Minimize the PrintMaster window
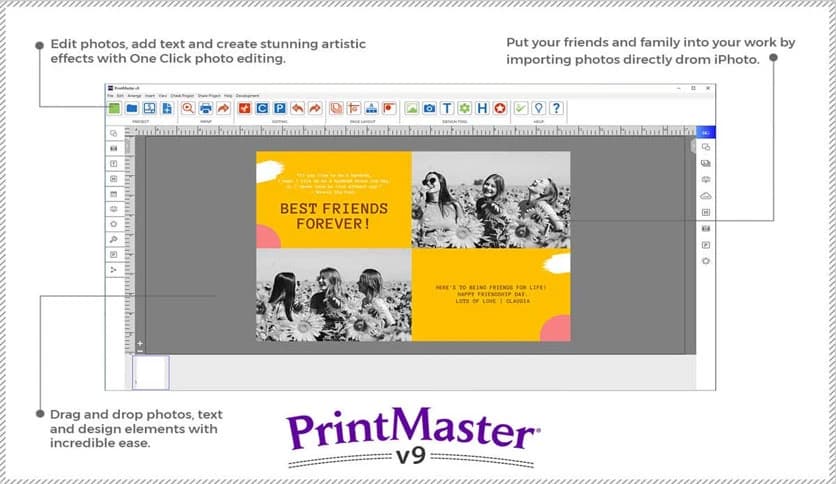 679,88
